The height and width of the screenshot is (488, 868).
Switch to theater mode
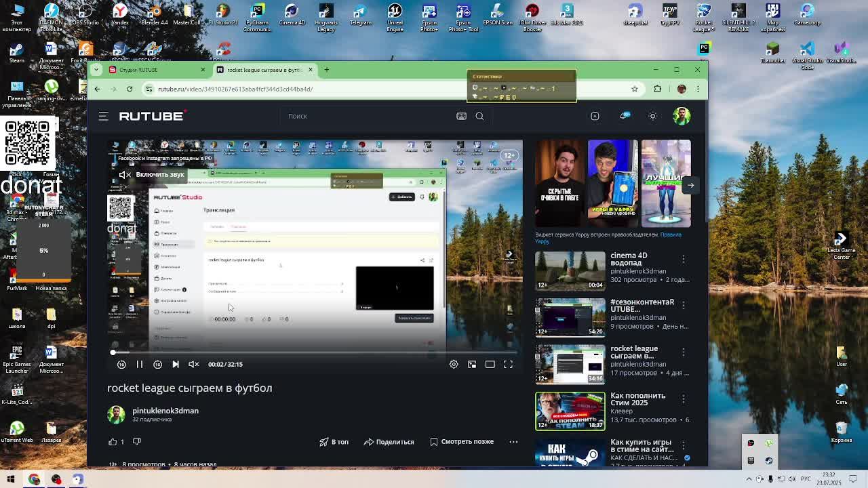(490, 364)
